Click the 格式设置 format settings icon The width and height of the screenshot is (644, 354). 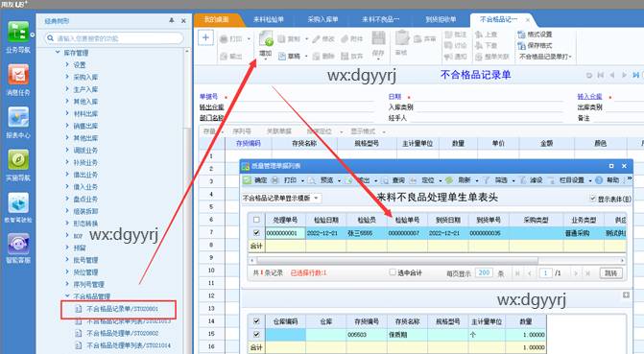click(521, 35)
